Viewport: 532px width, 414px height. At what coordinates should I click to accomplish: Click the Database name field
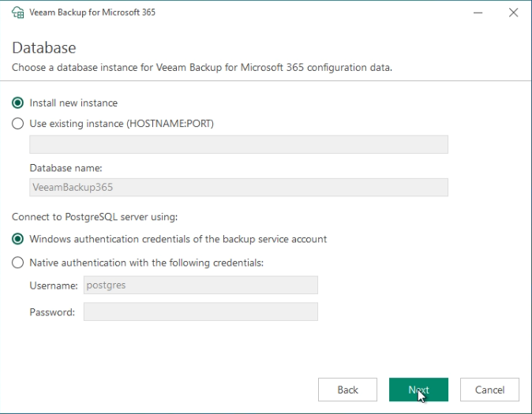coord(238,187)
